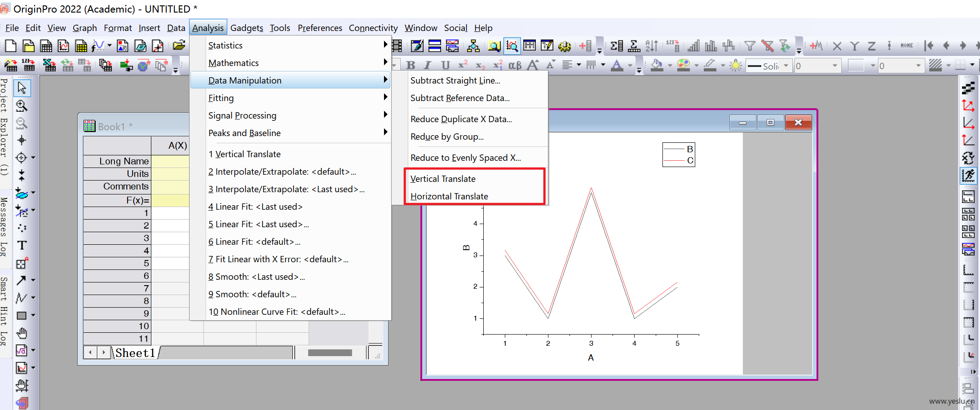Click sheet navigation right arrow in Book1
Image resolution: width=980 pixels, height=410 pixels.
point(104,353)
